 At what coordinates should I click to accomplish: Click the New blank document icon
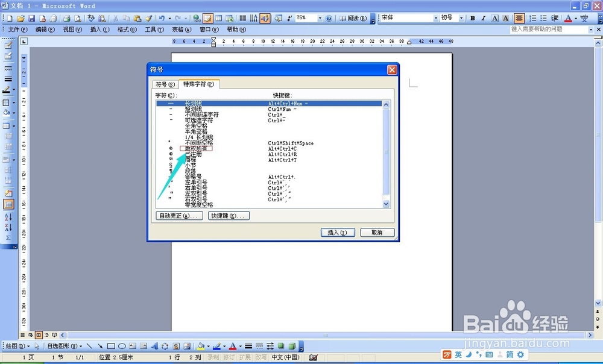(x=10, y=18)
